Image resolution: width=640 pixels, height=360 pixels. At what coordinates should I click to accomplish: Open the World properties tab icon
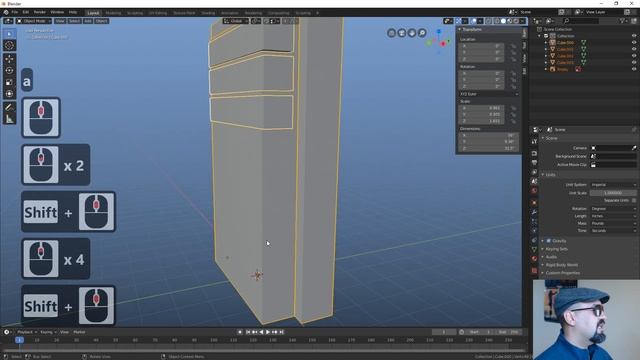point(534,191)
